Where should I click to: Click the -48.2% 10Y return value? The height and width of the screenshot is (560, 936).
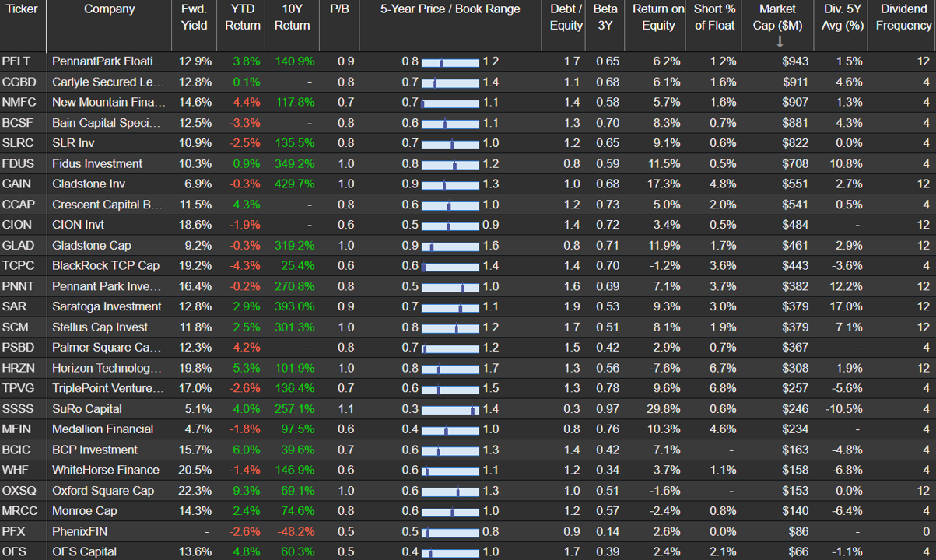(296, 531)
